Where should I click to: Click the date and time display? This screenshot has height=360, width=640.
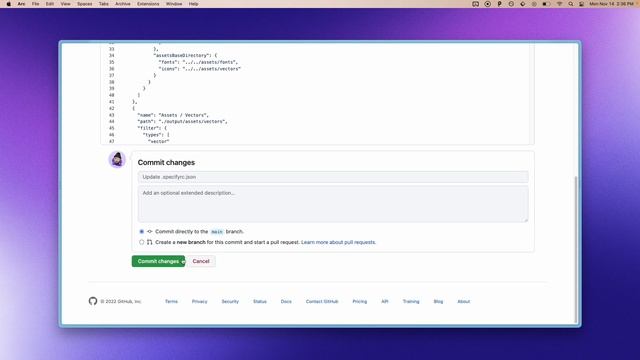click(x=611, y=4)
